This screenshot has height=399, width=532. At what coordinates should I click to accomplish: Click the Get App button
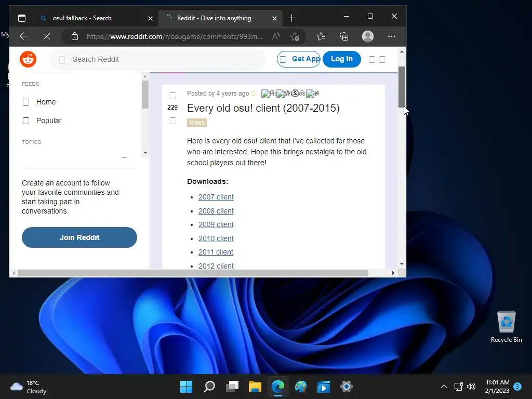pyautogui.click(x=299, y=59)
